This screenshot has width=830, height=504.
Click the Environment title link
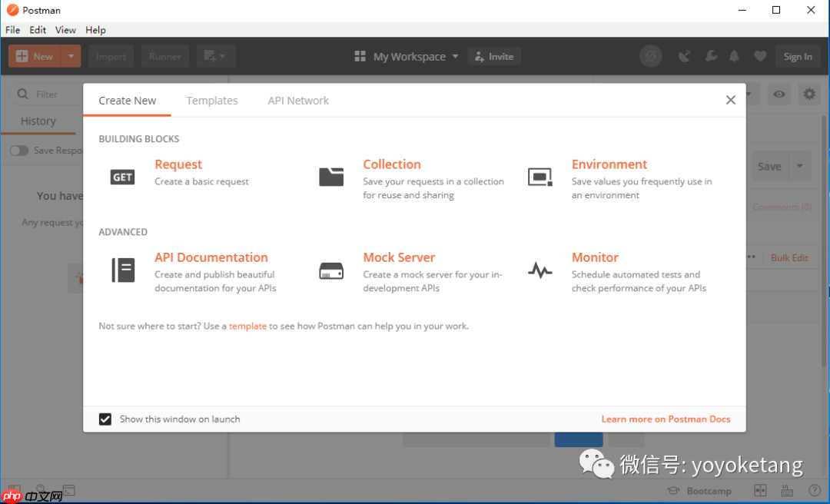click(x=609, y=164)
